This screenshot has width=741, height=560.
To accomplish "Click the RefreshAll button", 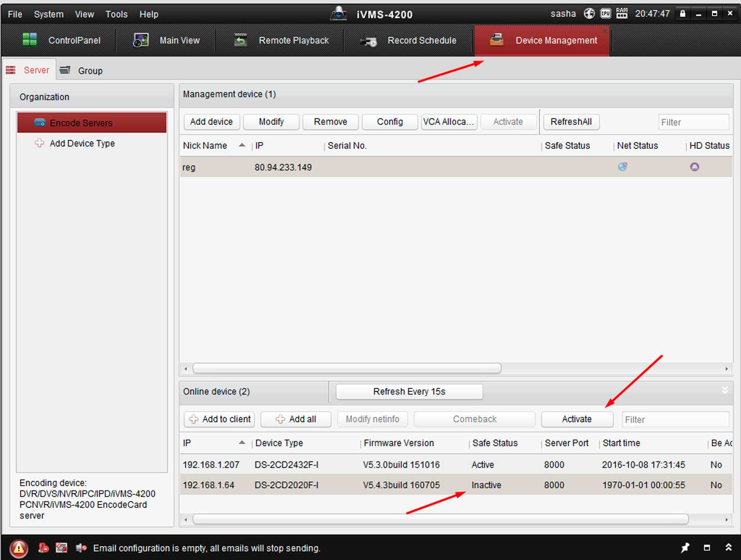I will pos(571,122).
